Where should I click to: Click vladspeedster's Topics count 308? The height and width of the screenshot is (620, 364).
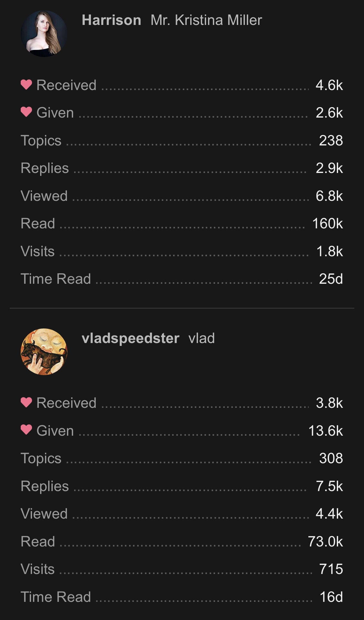331,458
